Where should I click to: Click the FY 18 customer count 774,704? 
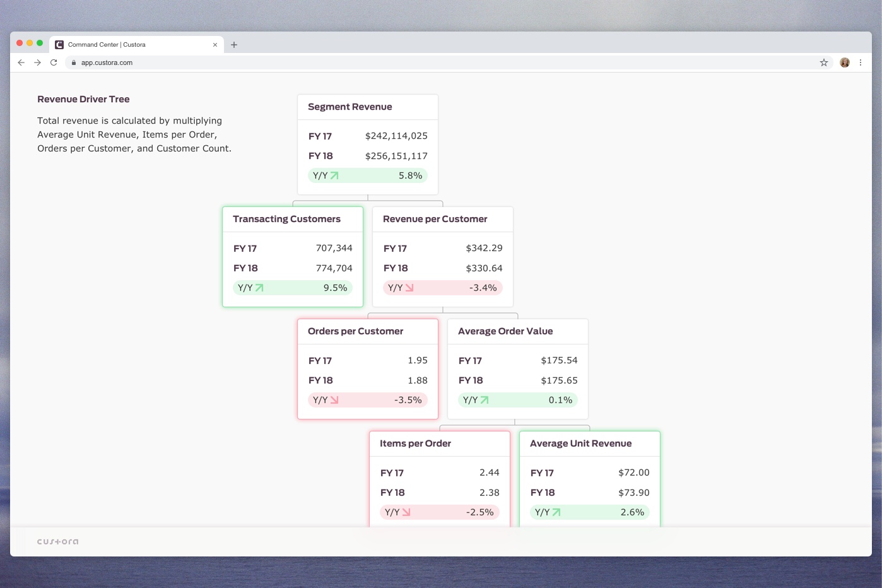(x=334, y=268)
